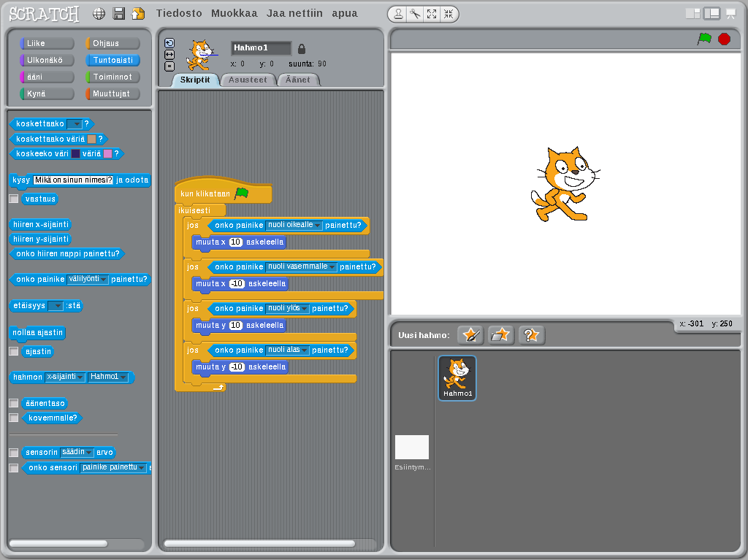Toggle the sensorin säädin arvo checkbox

(14, 452)
